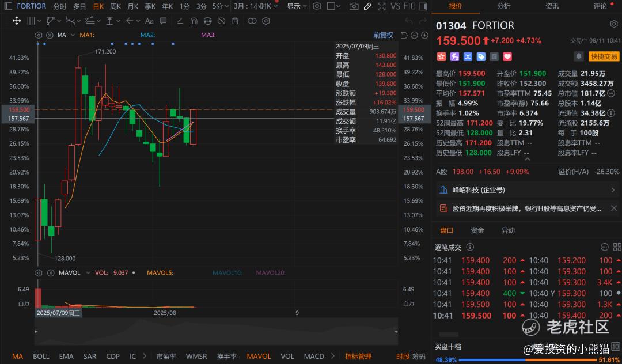Click left handle of chart navigator
Viewport: 622px width, 364px height.
point(36,331)
